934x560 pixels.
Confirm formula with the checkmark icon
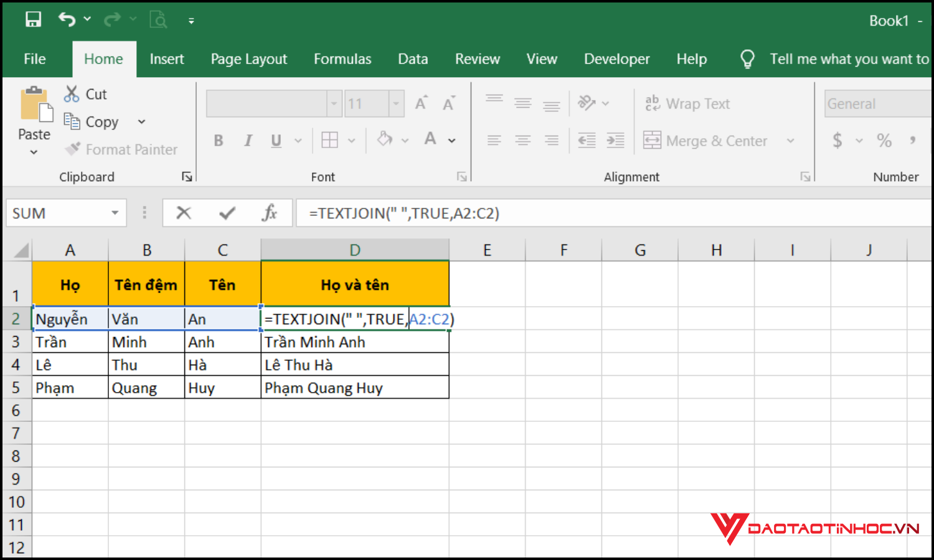[227, 213]
